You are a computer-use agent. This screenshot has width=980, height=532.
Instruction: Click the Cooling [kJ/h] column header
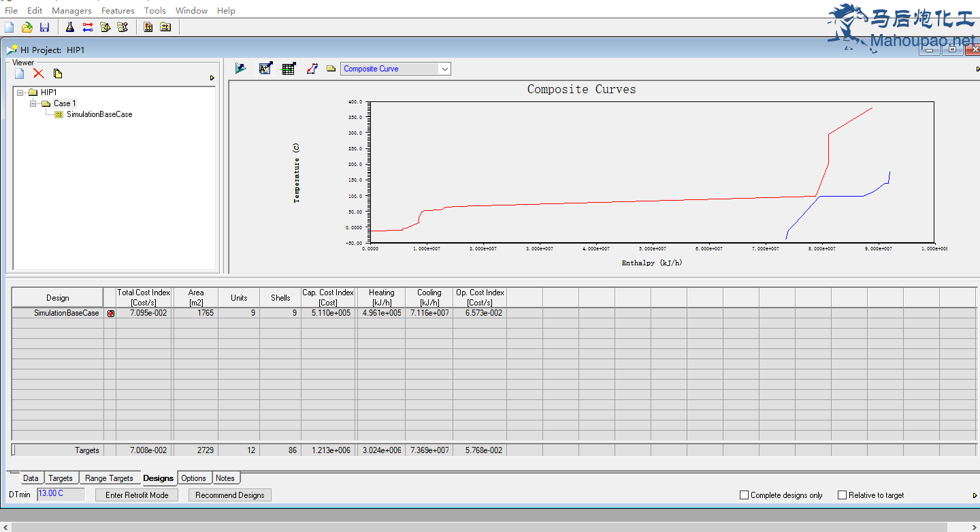pos(429,297)
